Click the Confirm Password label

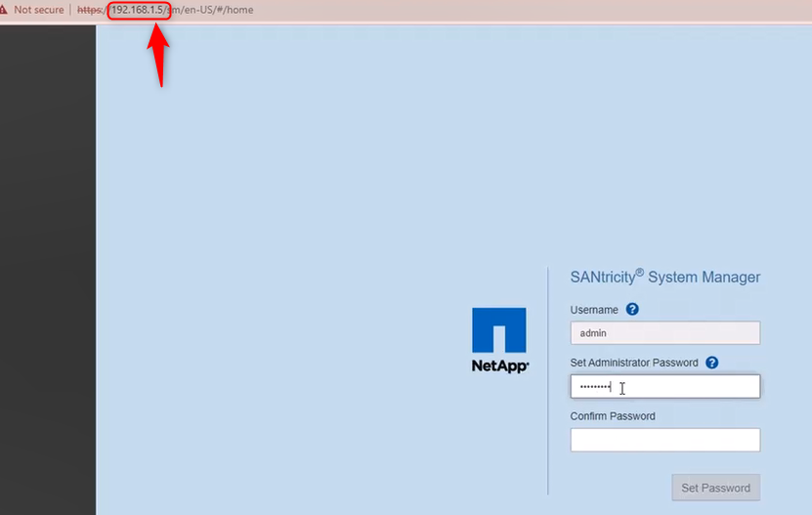613,416
